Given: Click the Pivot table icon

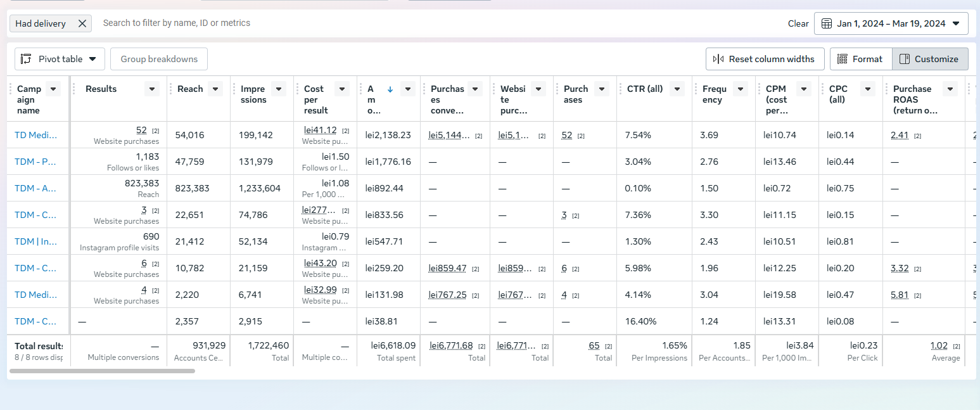Looking at the screenshot, I should pos(26,59).
